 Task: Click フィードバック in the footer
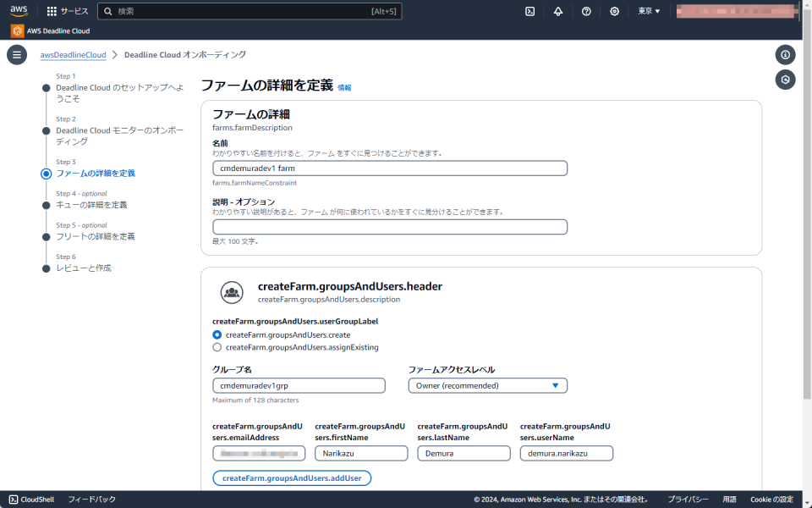(x=91, y=500)
